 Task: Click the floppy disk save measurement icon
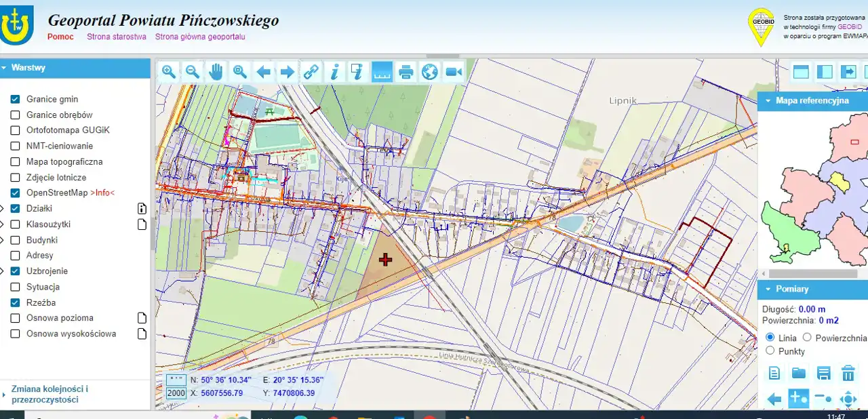(823, 373)
